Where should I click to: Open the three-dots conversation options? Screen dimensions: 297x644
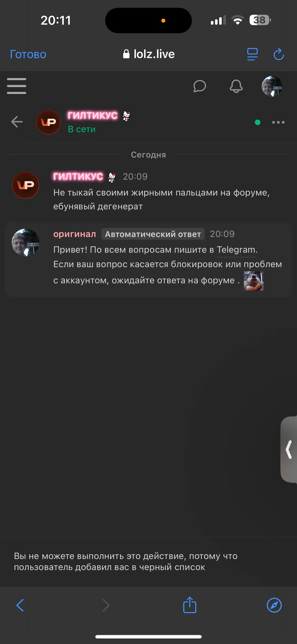[x=278, y=122]
